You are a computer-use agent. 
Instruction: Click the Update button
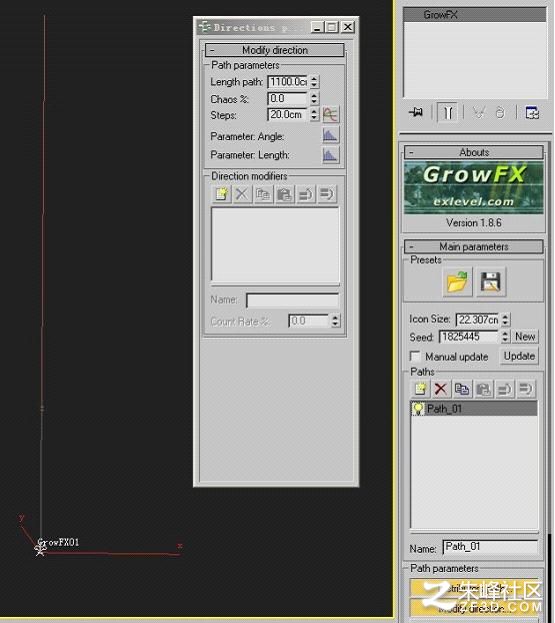coord(519,356)
